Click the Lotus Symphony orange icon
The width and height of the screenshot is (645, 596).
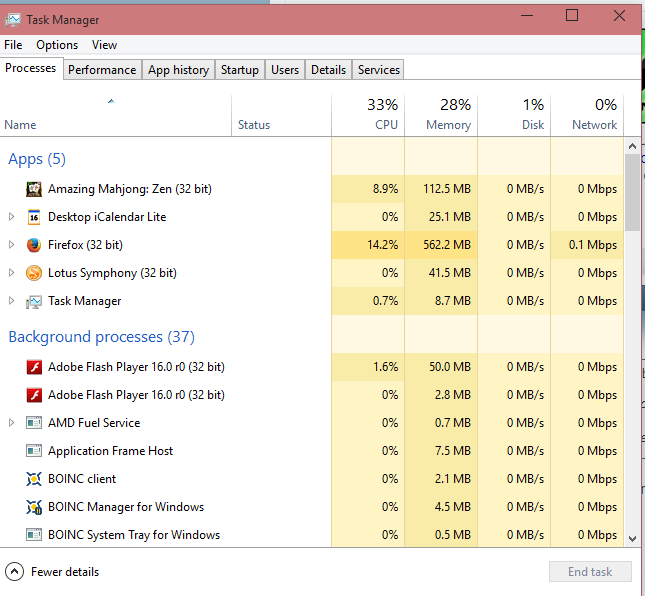point(34,273)
